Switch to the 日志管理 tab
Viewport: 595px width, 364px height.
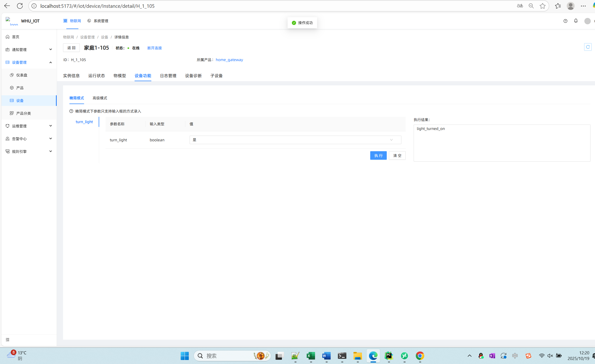point(168,76)
